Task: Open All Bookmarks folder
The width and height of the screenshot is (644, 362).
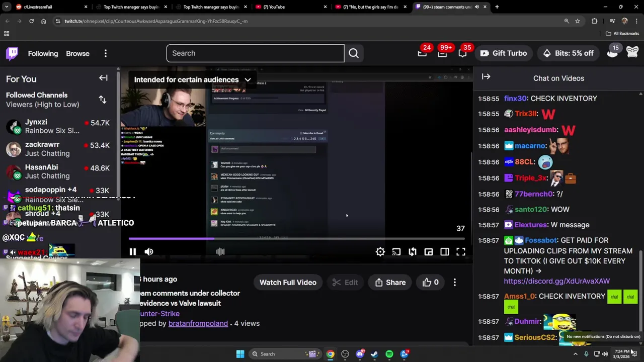Action: tap(622, 34)
